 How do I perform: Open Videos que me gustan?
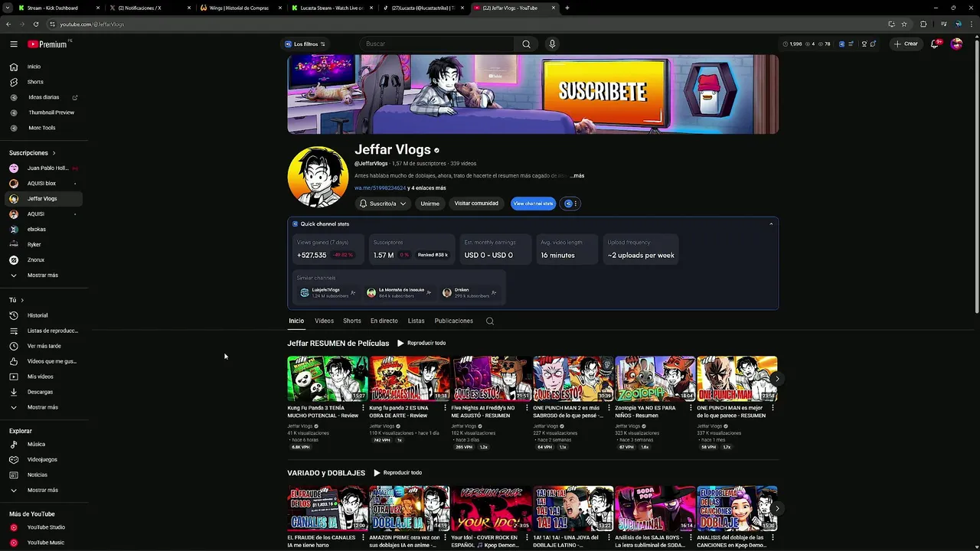[44, 361]
